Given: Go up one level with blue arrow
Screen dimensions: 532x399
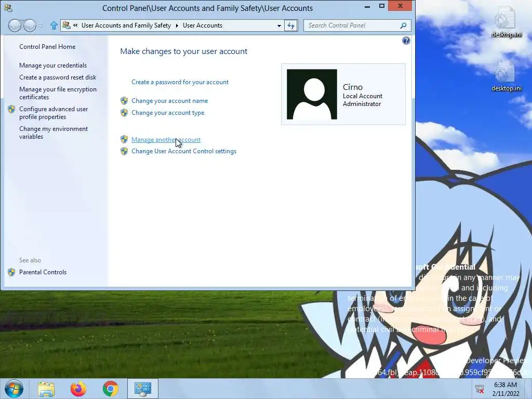Looking at the screenshot, I should [54, 25].
